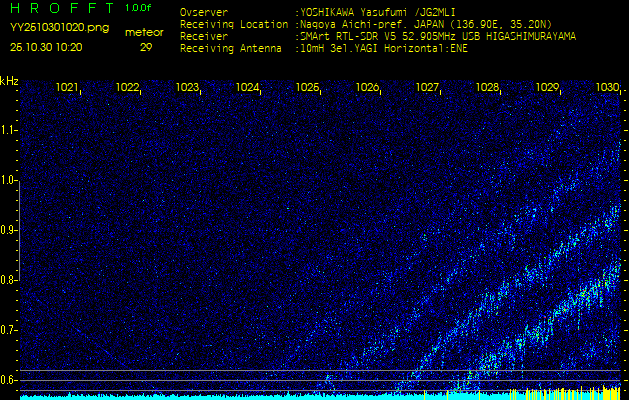The height and width of the screenshot is (400, 629).
Task: Click the 1030 time marker
Action: pos(607,87)
